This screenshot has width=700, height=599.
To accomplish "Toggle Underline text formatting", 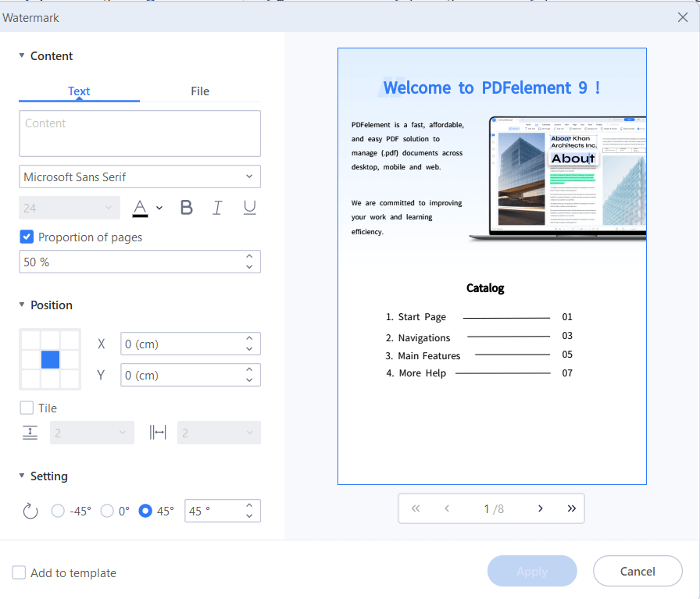I will (x=249, y=208).
